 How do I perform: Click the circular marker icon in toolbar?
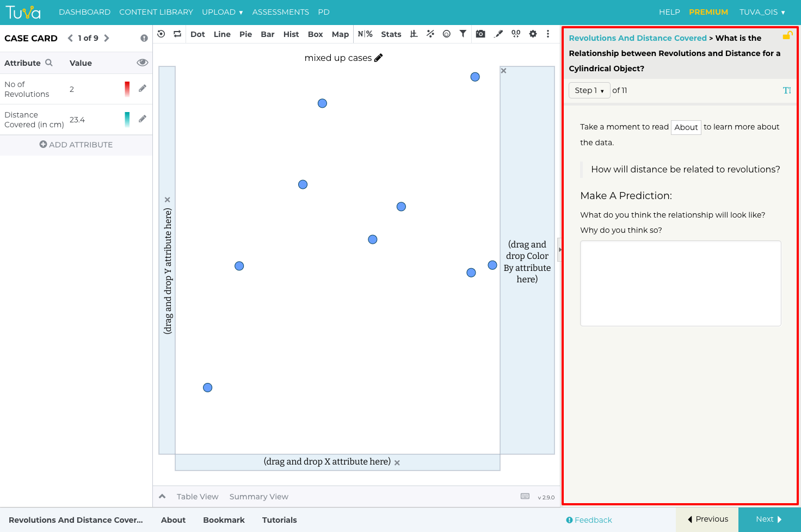447,34
